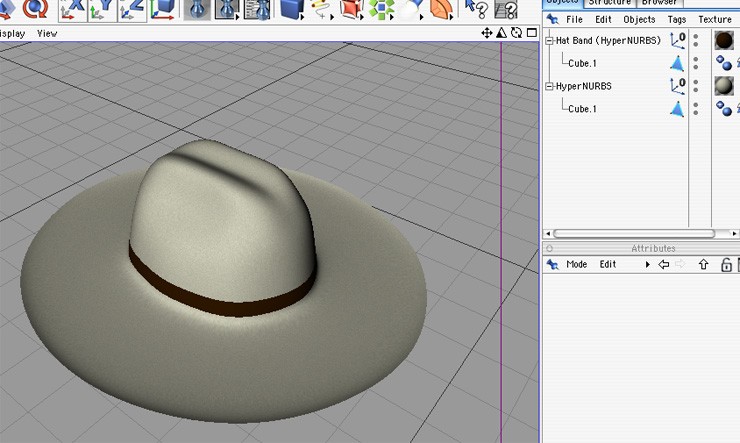The image size is (740, 443).
Task: Collapse the HyperNURBS tree node
Action: pos(549,86)
